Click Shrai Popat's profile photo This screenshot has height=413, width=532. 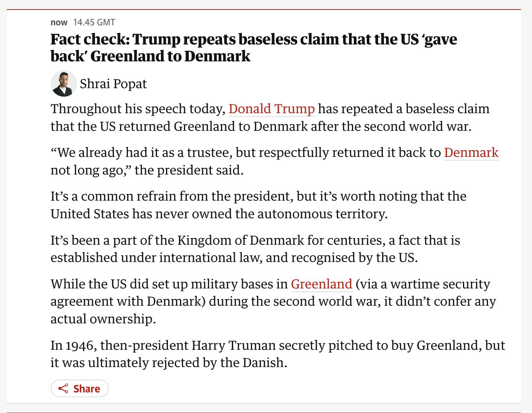point(64,84)
